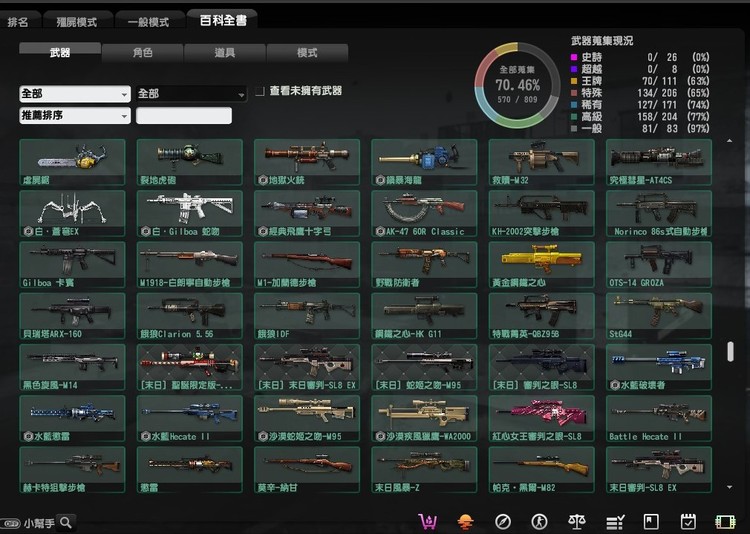This screenshot has width=750, height=534.
Task: Select the 野戰防衛者 weapon card
Action: pos(424,265)
